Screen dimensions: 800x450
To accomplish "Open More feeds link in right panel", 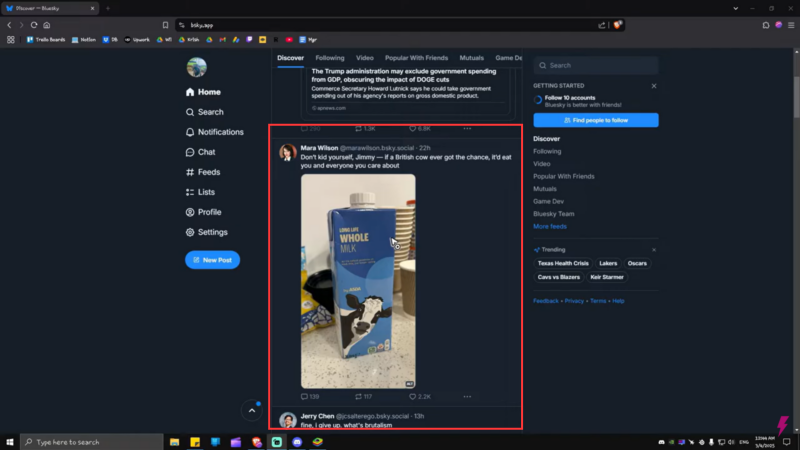I will [x=549, y=226].
